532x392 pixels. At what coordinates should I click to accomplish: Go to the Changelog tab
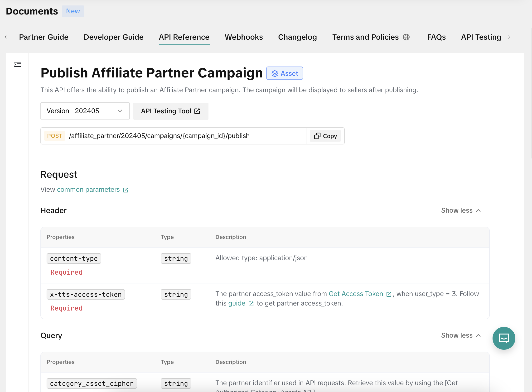pos(297,37)
